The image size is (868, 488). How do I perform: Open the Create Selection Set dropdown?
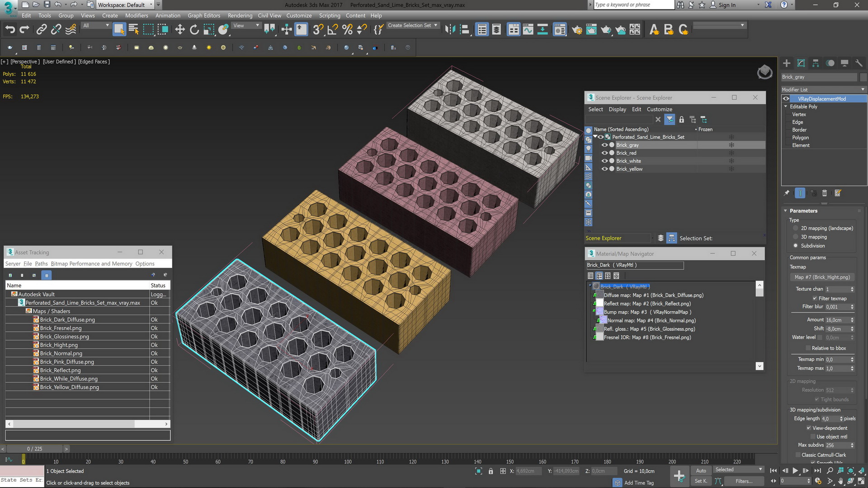[x=413, y=26]
